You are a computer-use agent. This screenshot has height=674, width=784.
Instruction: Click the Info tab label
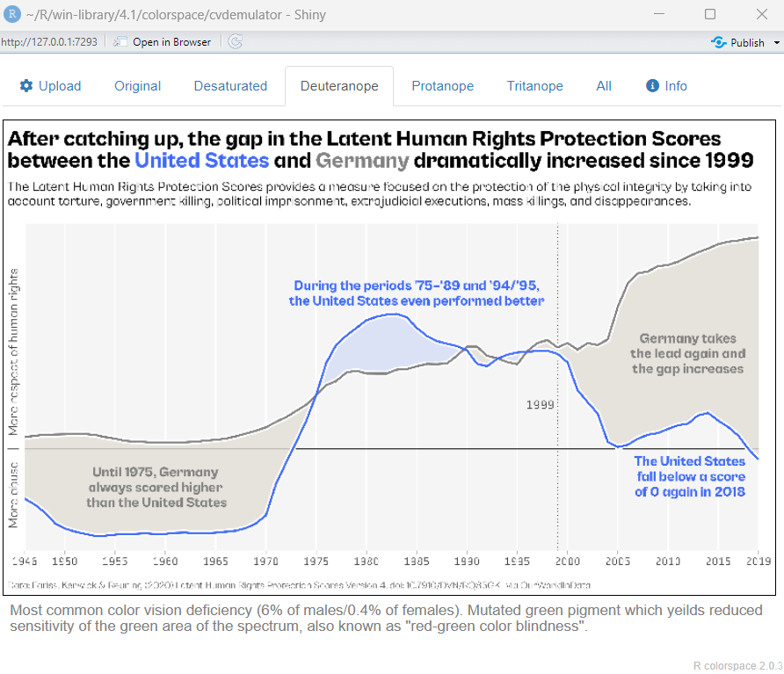pyautogui.click(x=676, y=86)
